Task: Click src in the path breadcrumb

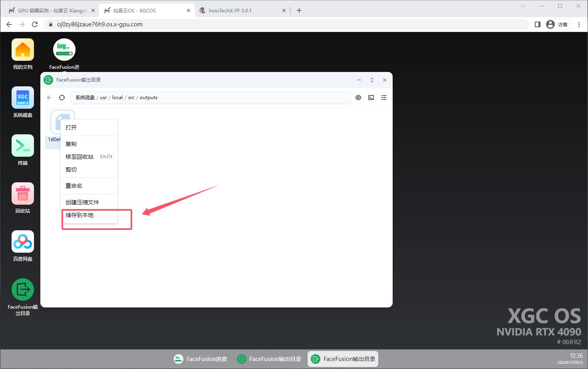Action: click(131, 98)
